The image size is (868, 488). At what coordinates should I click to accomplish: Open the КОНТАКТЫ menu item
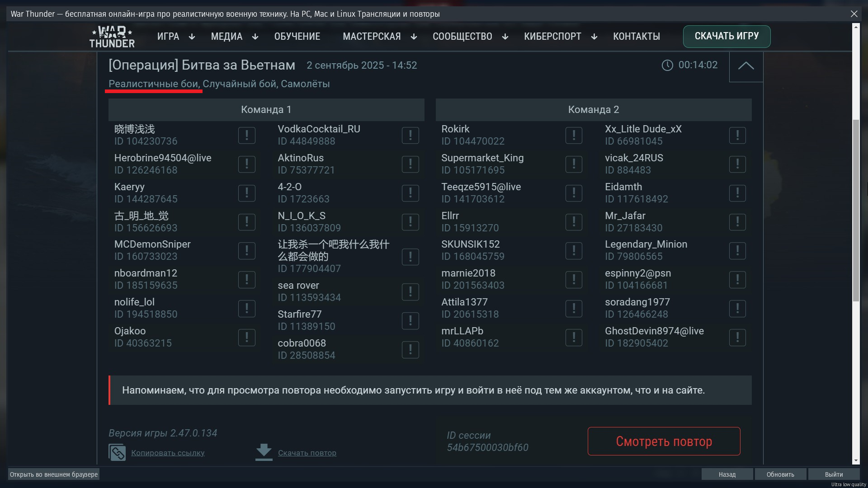point(636,37)
